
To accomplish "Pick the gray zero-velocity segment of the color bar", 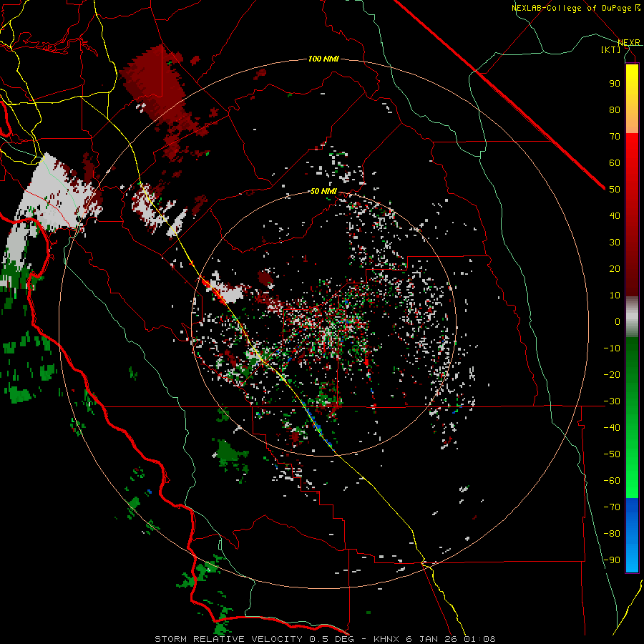I will 632,318.
